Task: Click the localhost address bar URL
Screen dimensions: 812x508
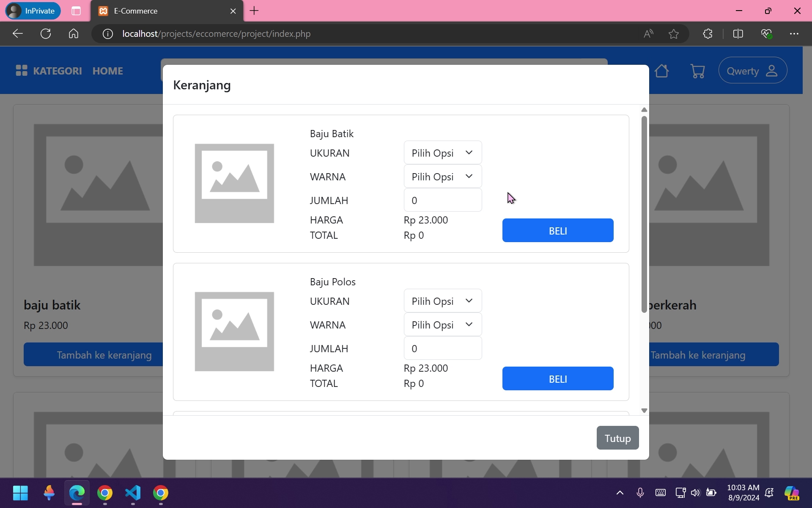Action: point(217,34)
